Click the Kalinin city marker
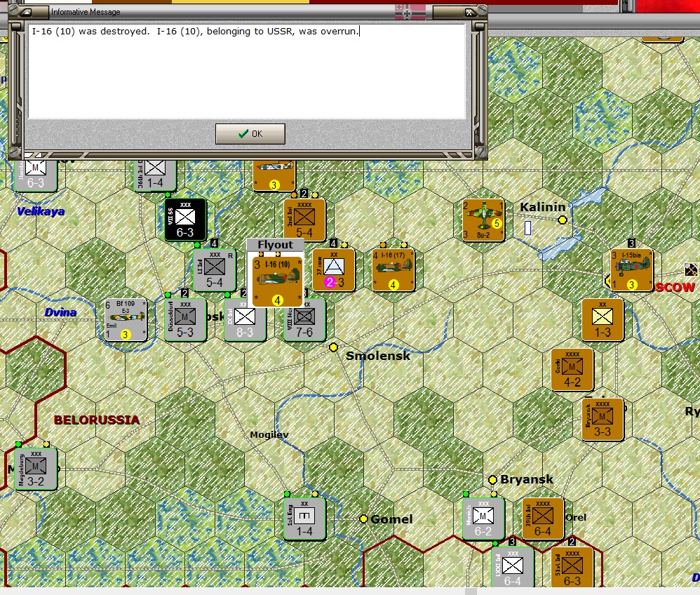 [563, 220]
